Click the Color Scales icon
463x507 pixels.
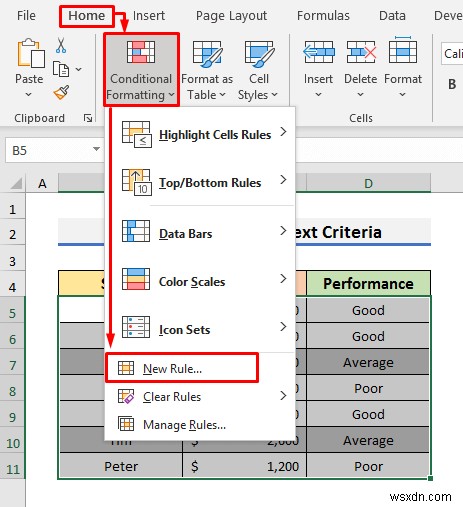(x=136, y=279)
